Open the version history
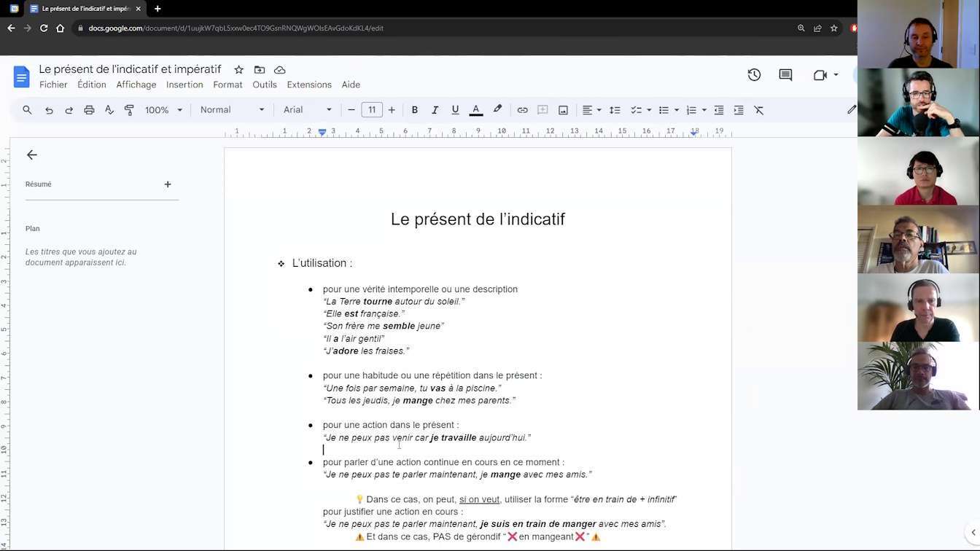The height and width of the screenshot is (551, 980). (x=754, y=75)
